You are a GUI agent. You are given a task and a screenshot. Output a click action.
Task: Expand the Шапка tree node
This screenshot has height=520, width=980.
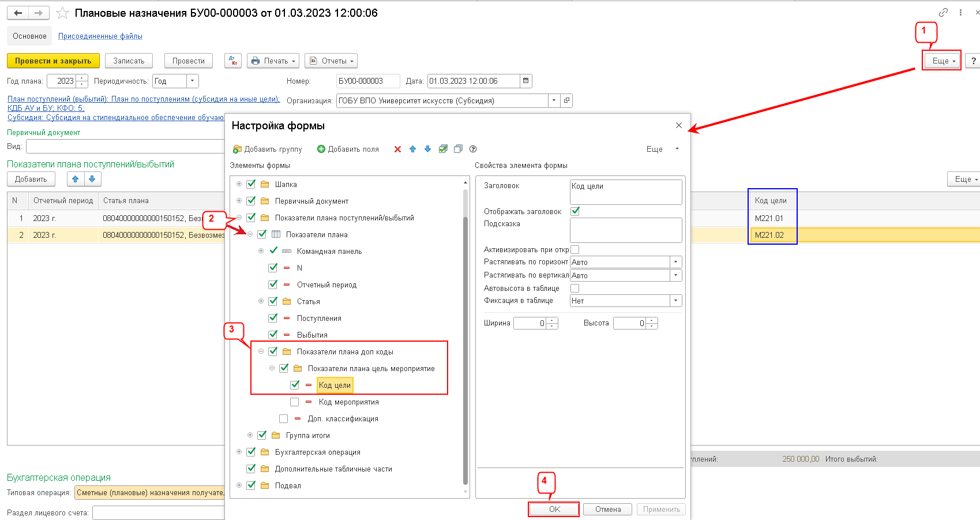point(239,184)
